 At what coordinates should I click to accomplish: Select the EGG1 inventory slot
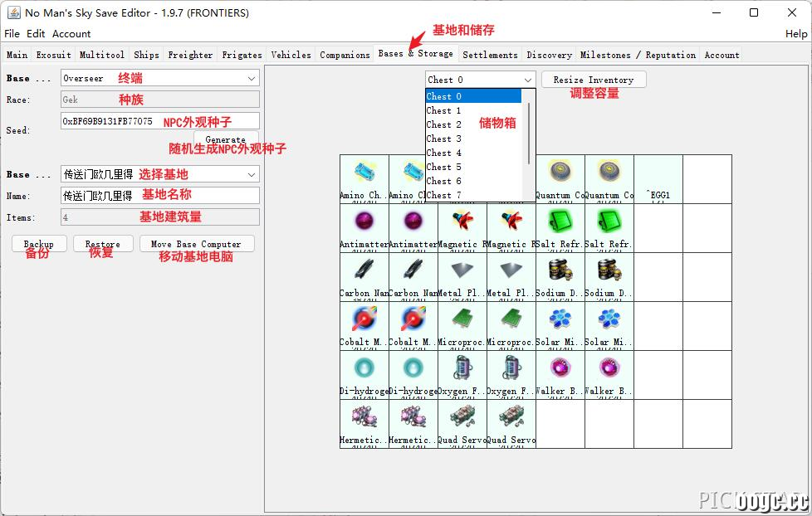coord(658,179)
